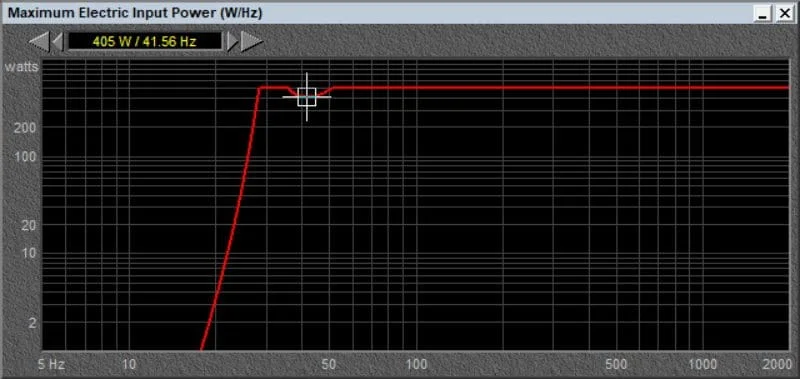Click the 500 Hz frequency axis label
The width and height of the screenshot is (800, 379).
pos(617,365)
